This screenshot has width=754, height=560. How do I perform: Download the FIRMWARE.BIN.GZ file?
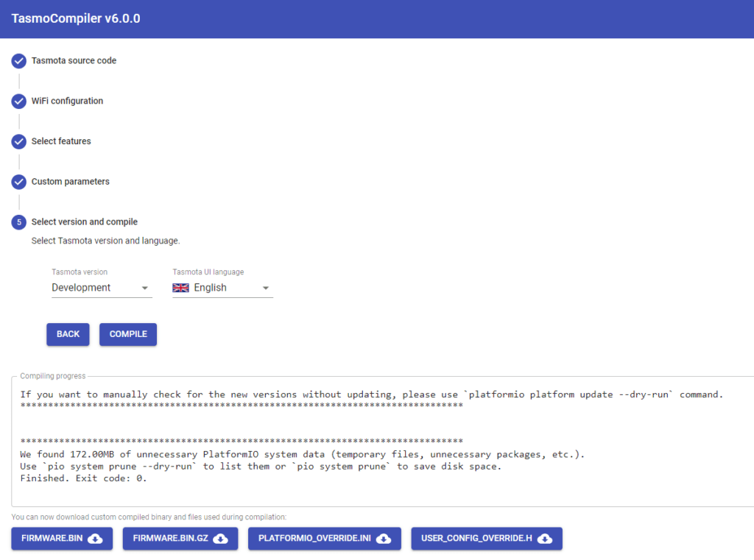[x=180, y=539]
